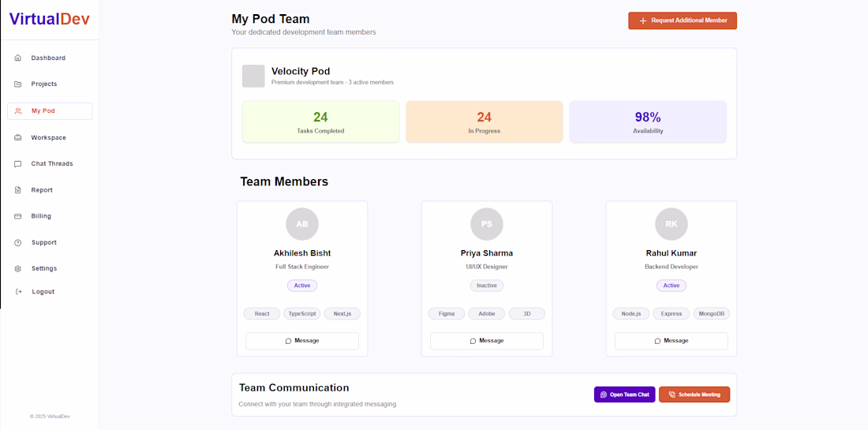Click the UI/UX Designer role text
The width and height of the screenshot is (868, 430).
coord(487,267)
